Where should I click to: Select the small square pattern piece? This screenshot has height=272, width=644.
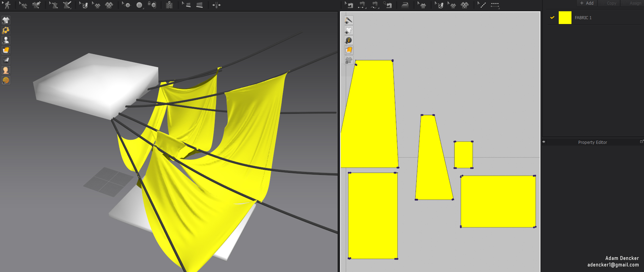(x=463, y=155)
